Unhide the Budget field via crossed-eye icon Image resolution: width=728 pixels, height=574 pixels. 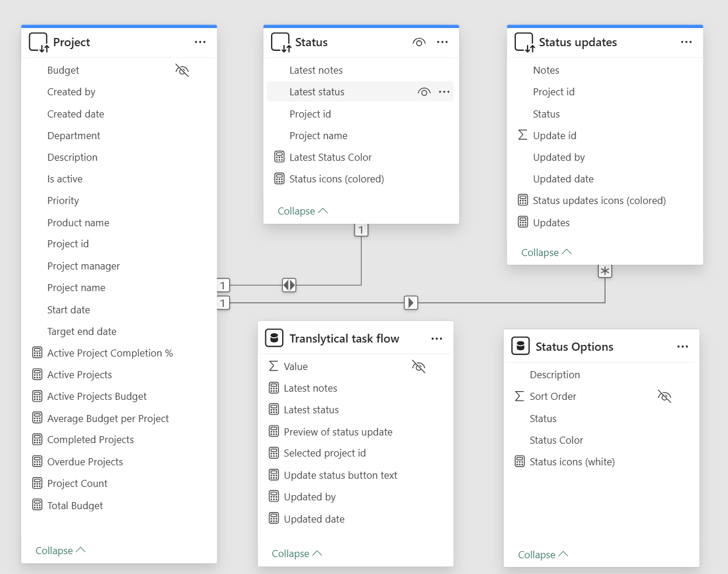tap(182, 70)
